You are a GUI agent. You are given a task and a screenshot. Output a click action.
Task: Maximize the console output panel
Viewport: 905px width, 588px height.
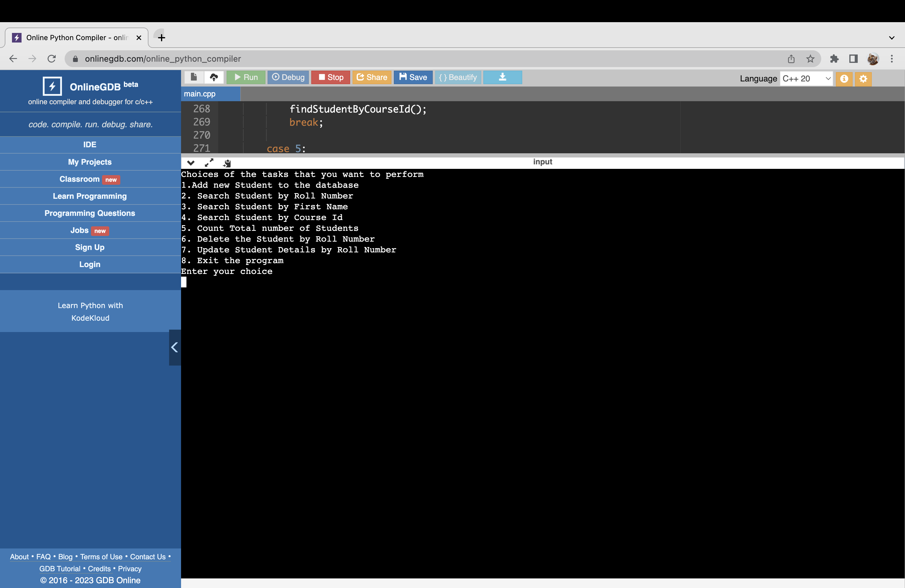209,163
